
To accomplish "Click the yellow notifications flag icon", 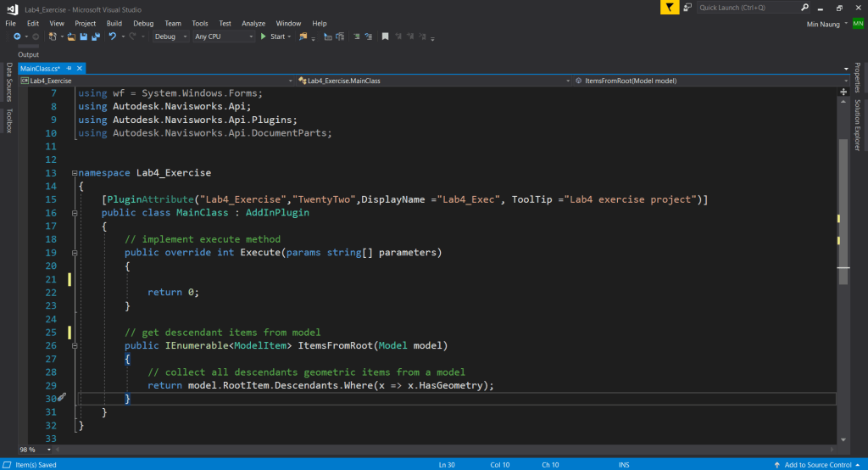I will point(670,8).
